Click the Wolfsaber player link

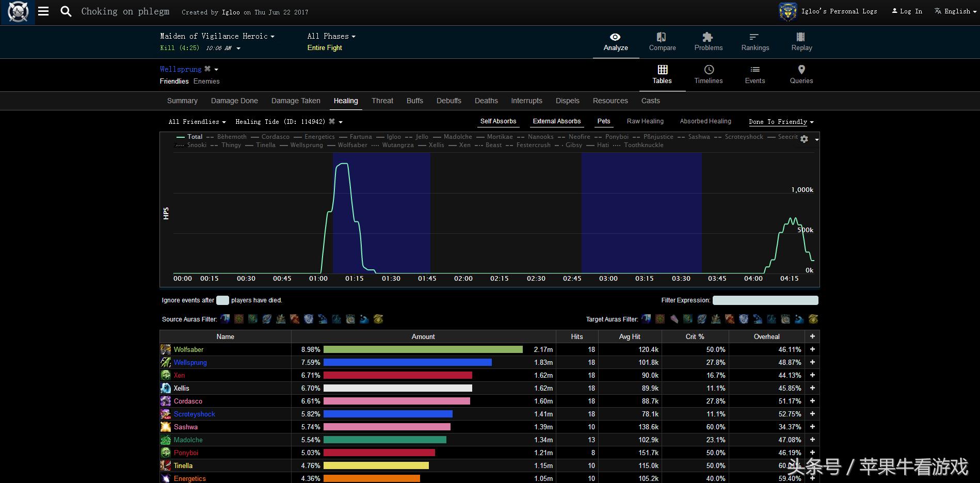click(188, 349)
